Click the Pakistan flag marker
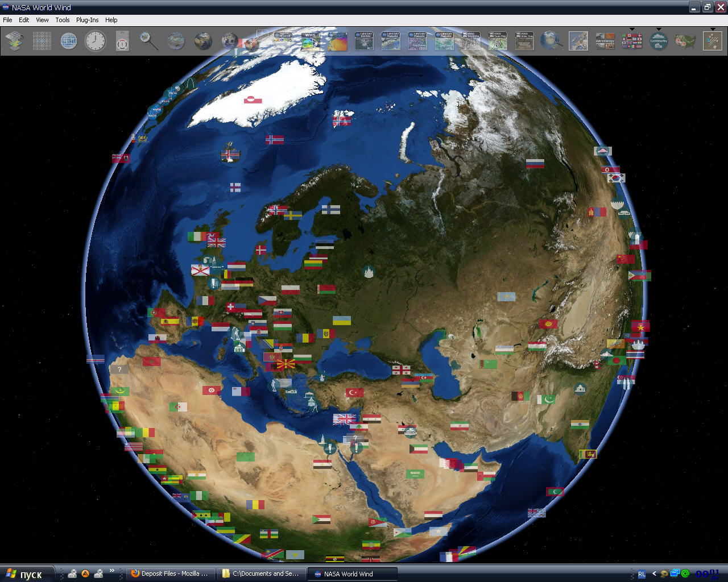 coord(545,400)
